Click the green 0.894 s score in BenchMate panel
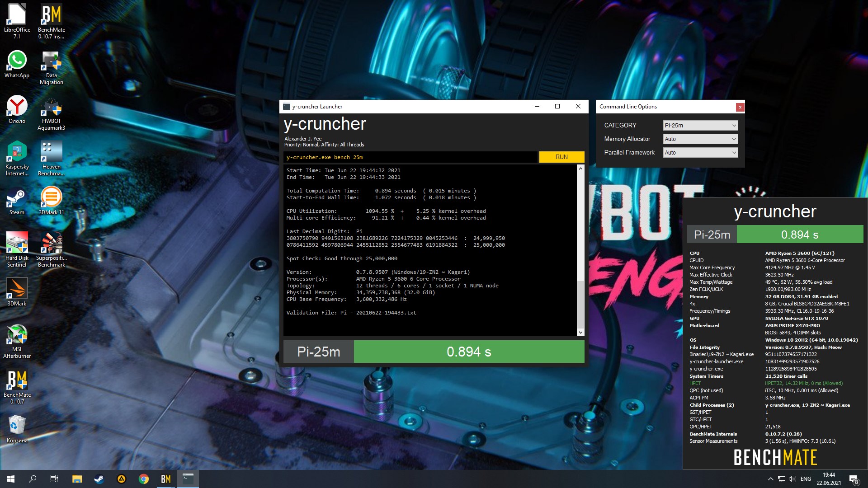 coord(800,235)
